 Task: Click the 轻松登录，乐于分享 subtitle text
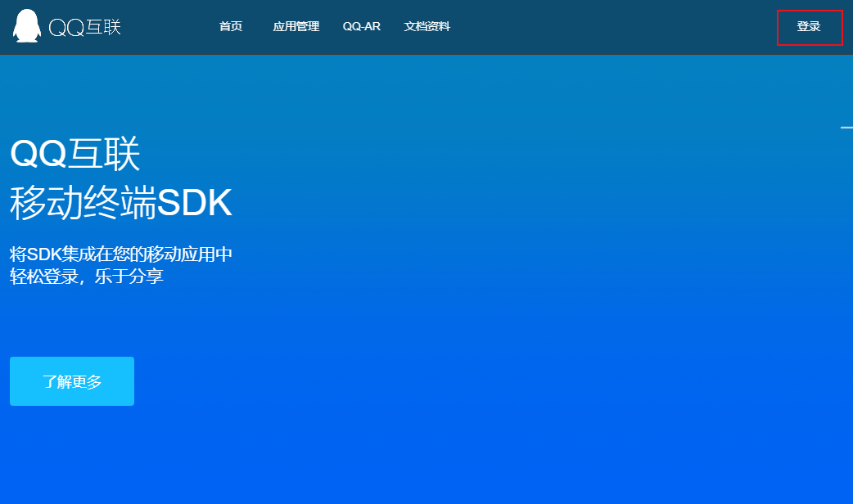[x=87, y=277]
